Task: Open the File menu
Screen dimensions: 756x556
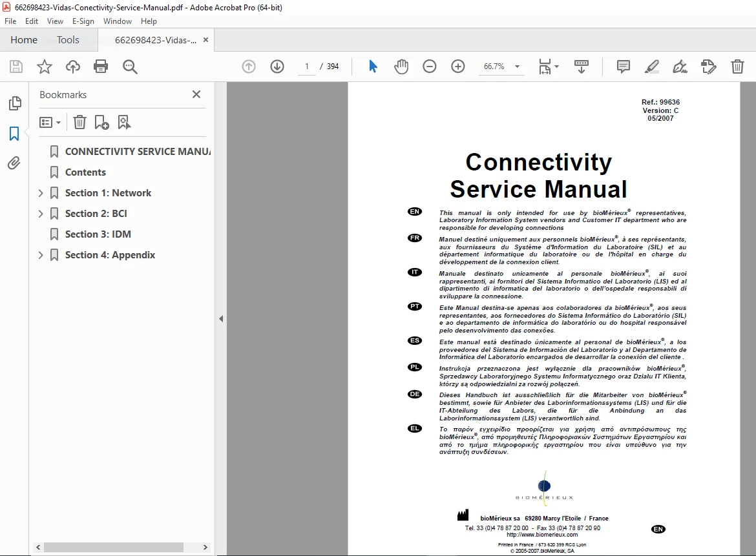Action: [x=10, y=21]
